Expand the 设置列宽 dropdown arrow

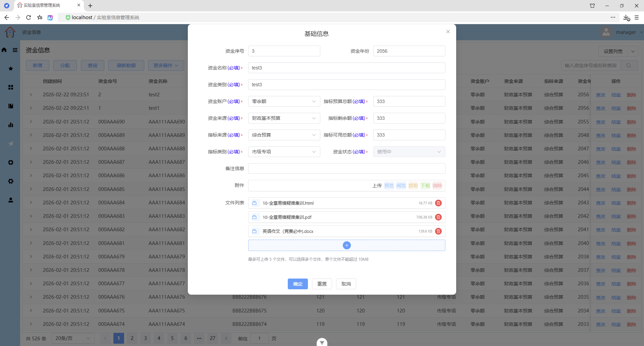633,51
